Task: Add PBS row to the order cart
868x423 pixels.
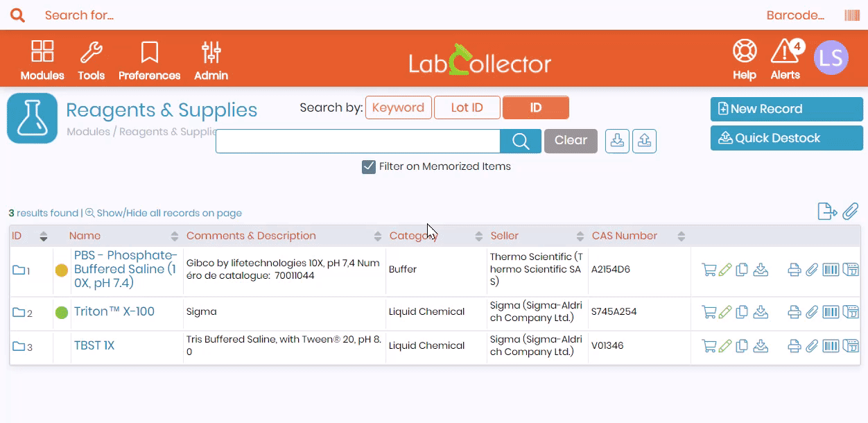Action: 709,270
